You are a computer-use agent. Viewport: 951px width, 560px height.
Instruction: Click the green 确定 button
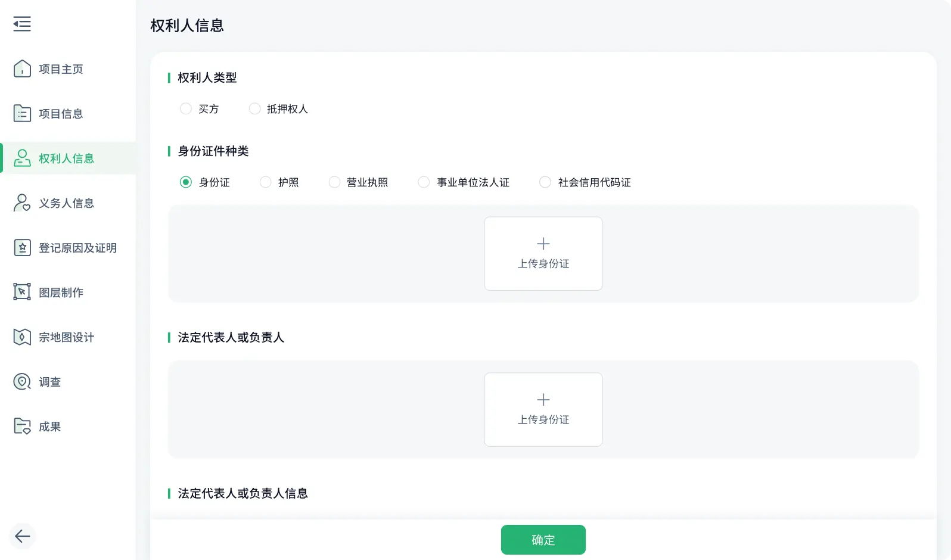[x=543, y=540]
